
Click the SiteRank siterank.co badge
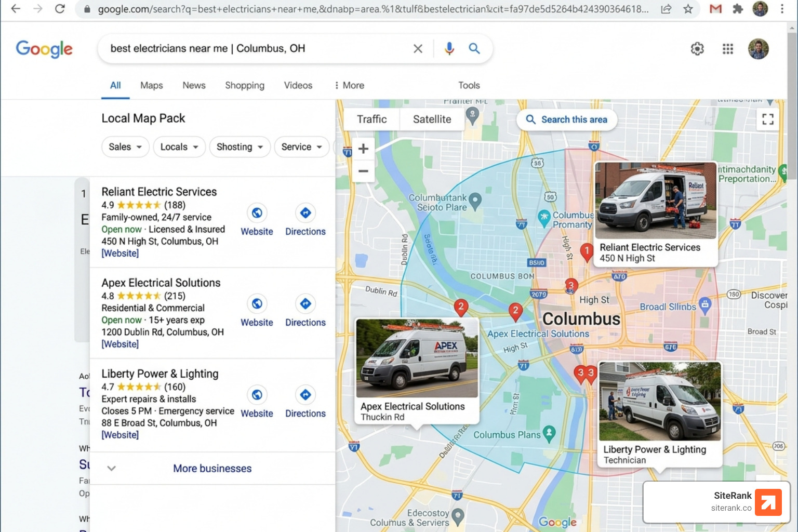pos(716,502)
